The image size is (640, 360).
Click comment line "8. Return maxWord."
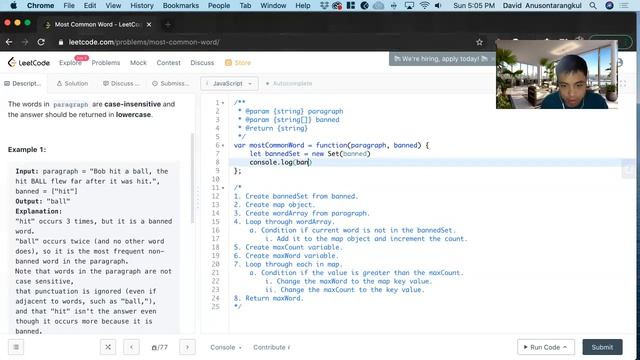point(269,298)
